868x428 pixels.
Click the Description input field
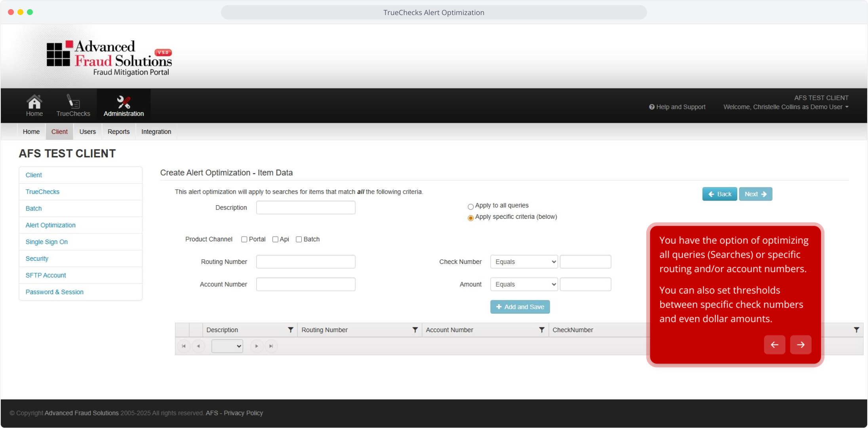coord(306,208)
